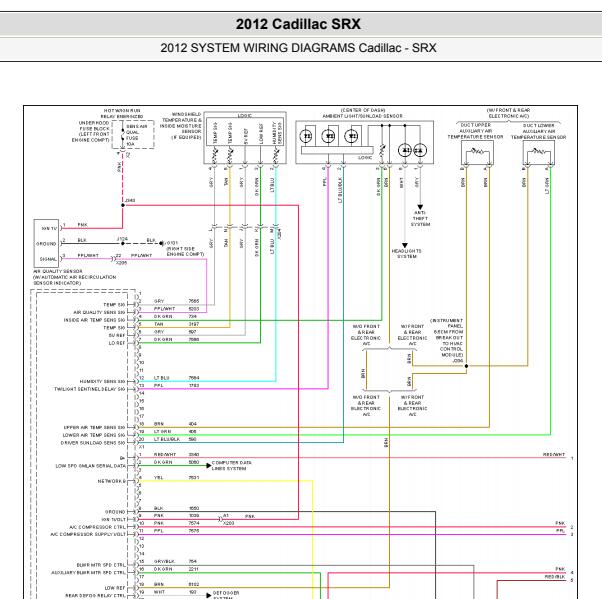Click 'DUCT LOWER AUXILIARY AIR TEMPERATURE SENSOR' label
Screen dimensions: 602x599
(x=538, y=131)
